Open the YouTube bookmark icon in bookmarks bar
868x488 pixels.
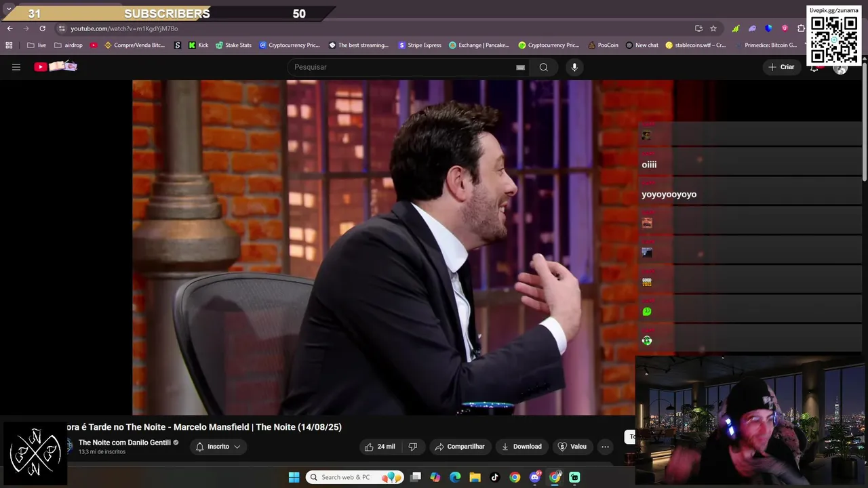[94, 45]
